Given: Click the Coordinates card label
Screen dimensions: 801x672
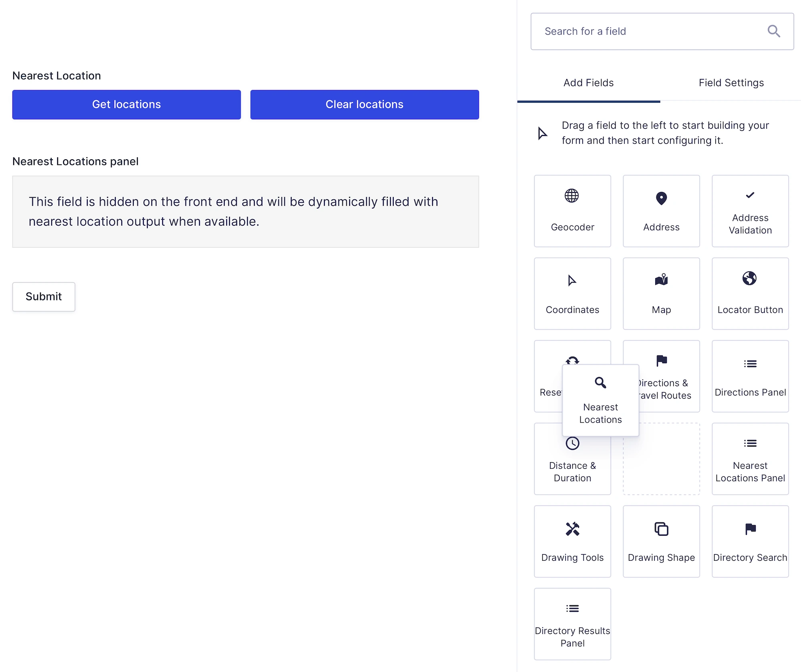Looking at the screenshot, I should (572, 310).
